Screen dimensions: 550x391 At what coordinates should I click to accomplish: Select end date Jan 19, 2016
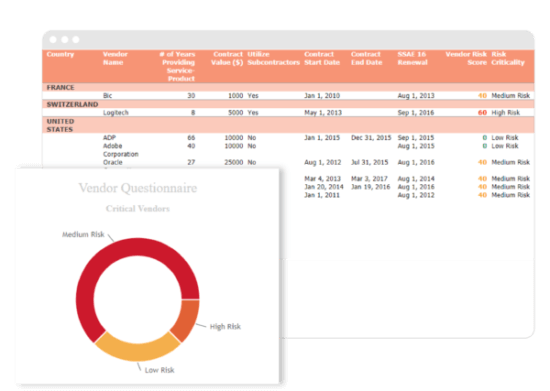[370, 187]
